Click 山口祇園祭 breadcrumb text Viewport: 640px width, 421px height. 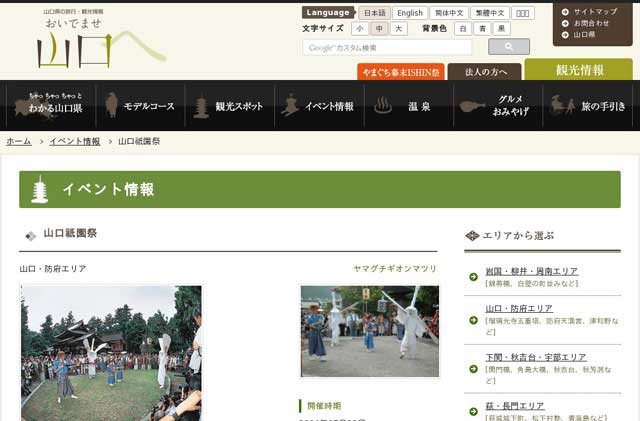coord(139,141)
